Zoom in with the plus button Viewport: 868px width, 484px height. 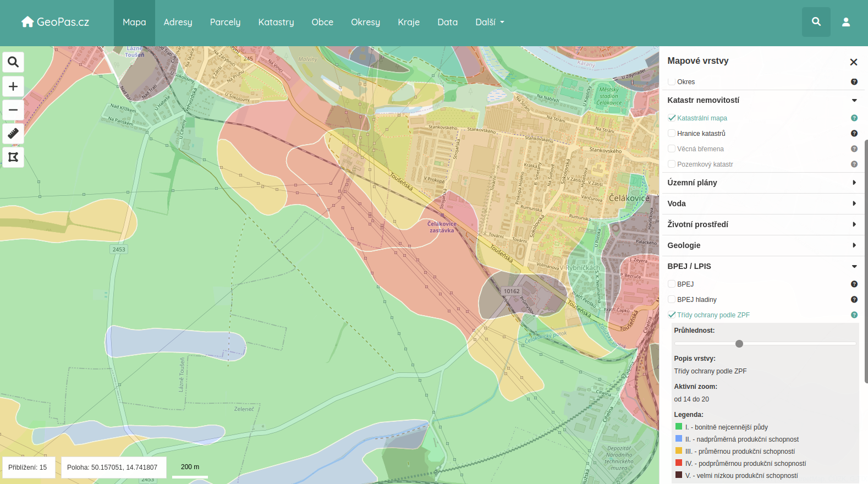13,86
